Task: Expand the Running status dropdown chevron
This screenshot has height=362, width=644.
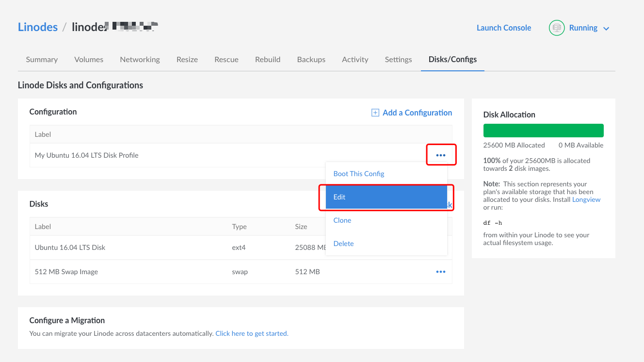Action: pos(606,28)
